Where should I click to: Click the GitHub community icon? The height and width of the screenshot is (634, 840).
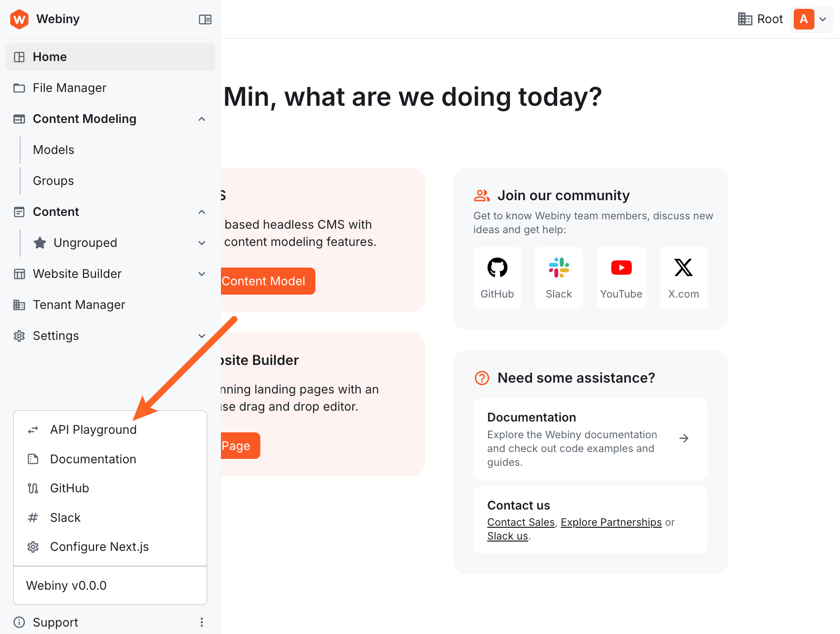coord(497,268)
